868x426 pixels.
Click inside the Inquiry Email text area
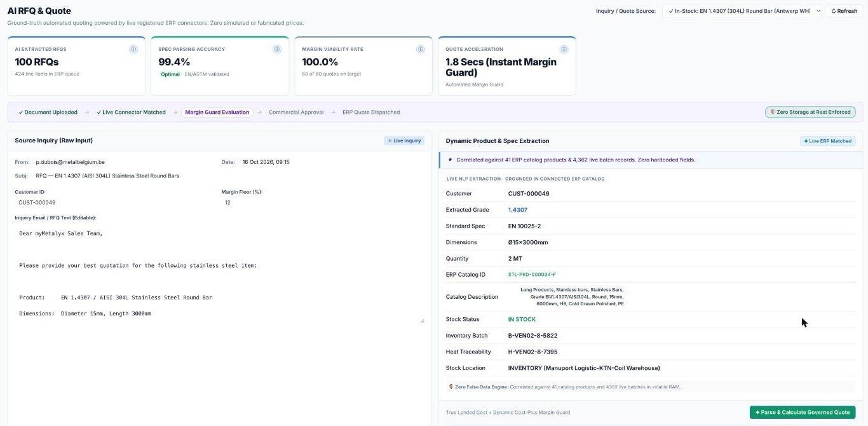(220, 273)
